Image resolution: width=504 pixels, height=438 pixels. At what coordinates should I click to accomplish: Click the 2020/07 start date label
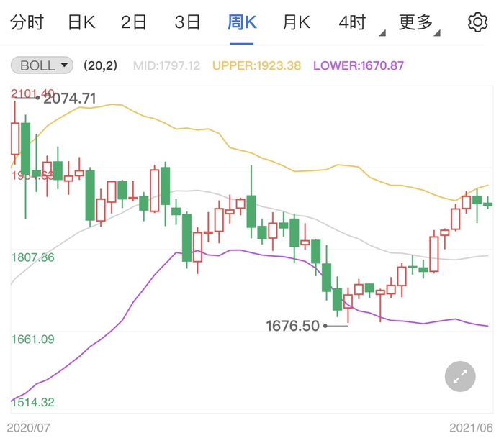pos(29,427)
